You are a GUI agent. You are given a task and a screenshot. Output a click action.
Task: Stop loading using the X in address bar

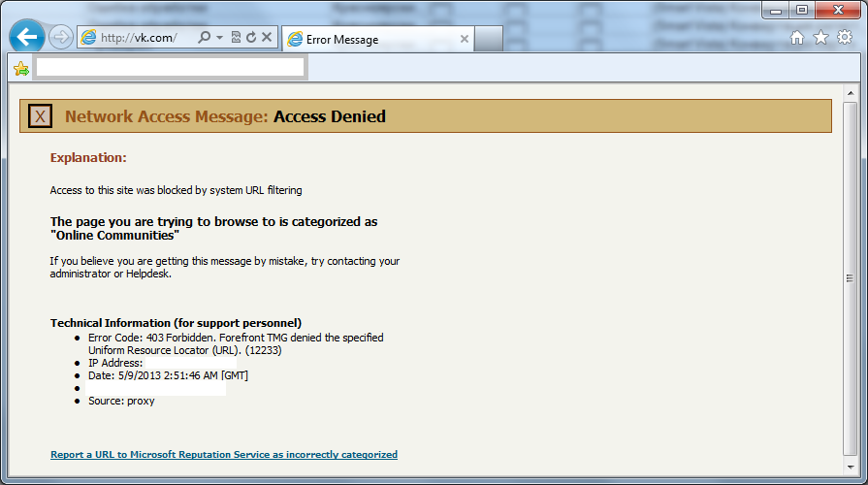(x=267, y=38)
